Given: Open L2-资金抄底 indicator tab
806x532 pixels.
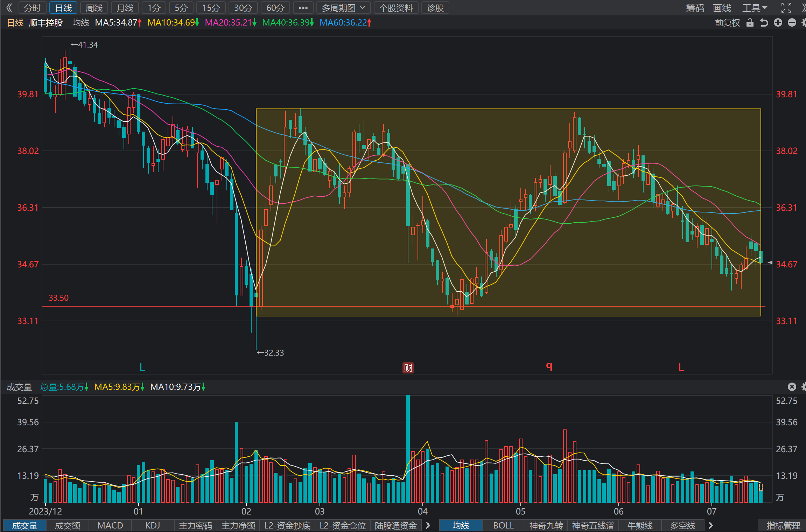Looking at the screenshot, I should coord(287,525).
